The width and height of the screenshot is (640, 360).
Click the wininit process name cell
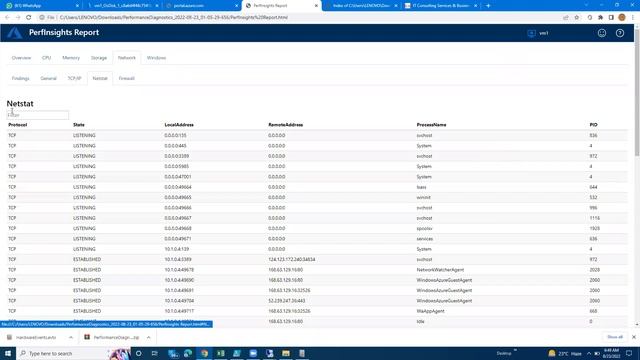[424, 198]
